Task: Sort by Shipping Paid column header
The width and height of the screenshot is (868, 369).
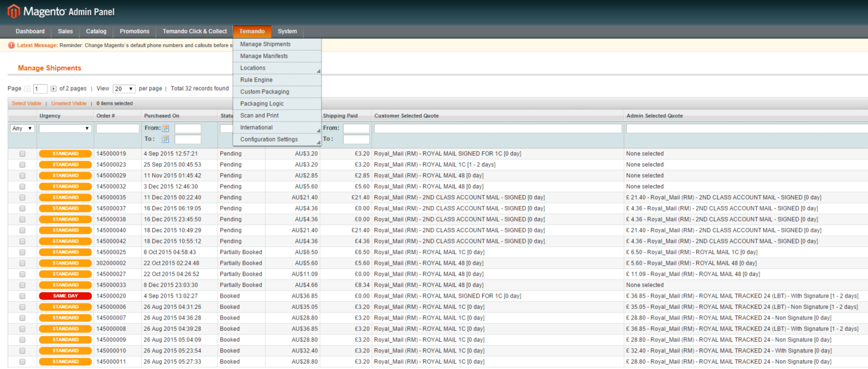Action: tap(340, 116)
